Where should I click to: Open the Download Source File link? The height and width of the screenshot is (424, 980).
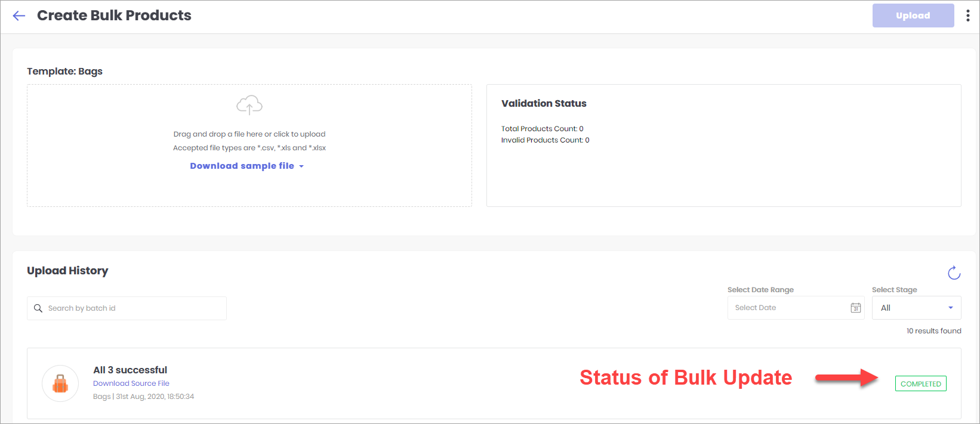click(x=131, y=383)
